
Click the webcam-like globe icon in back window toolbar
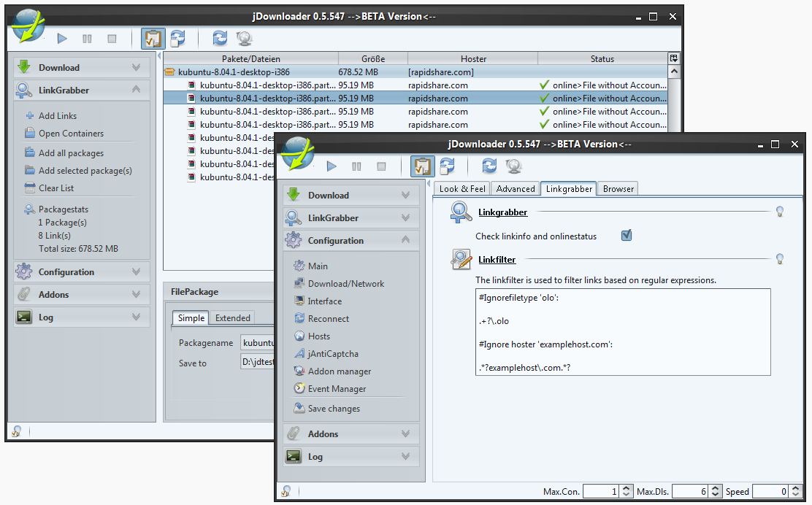click(x=244, y=38)
